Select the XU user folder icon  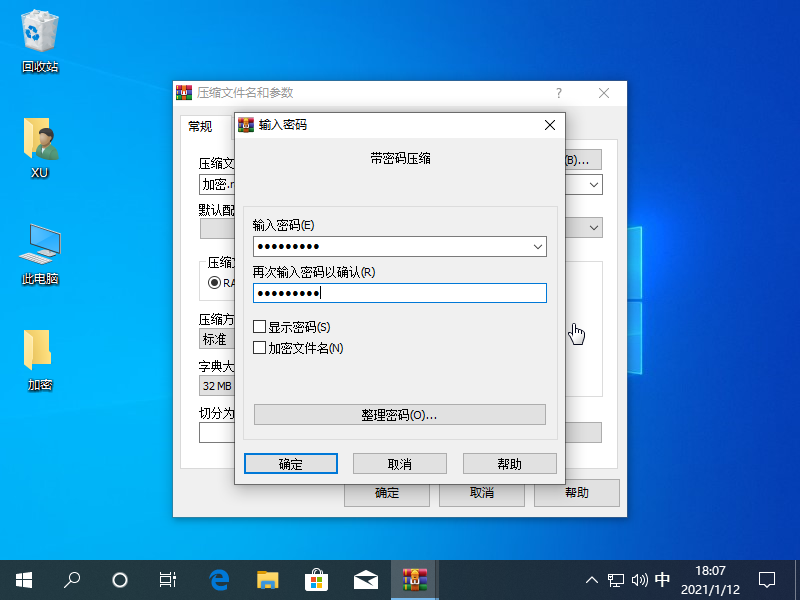click(x=40, y=140)
